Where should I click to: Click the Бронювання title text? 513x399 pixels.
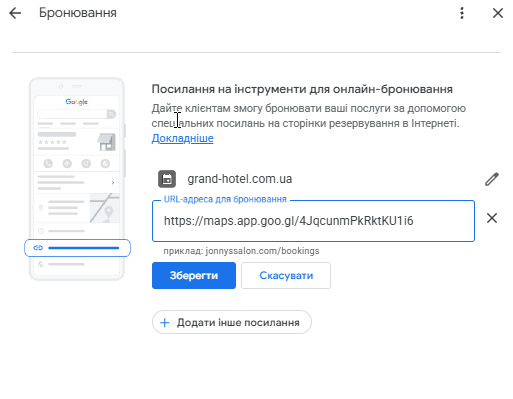coord(78,13)
